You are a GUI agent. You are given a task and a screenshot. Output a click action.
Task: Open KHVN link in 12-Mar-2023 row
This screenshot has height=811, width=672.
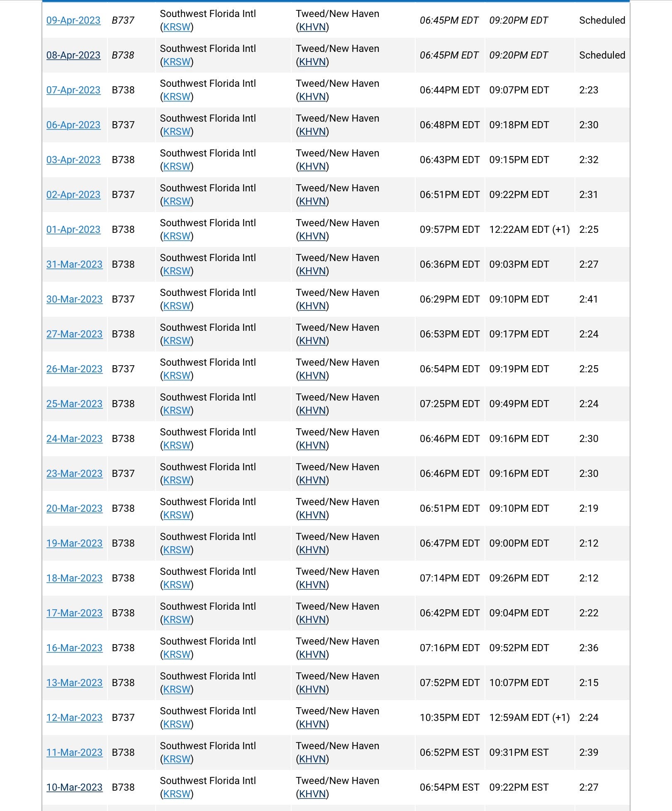coord(312,724)
